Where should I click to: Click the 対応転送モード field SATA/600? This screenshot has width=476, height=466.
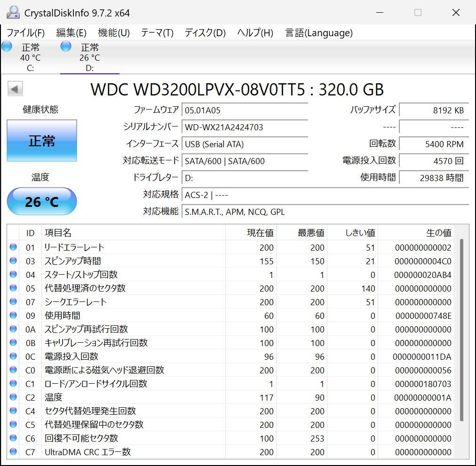[245, 161]
